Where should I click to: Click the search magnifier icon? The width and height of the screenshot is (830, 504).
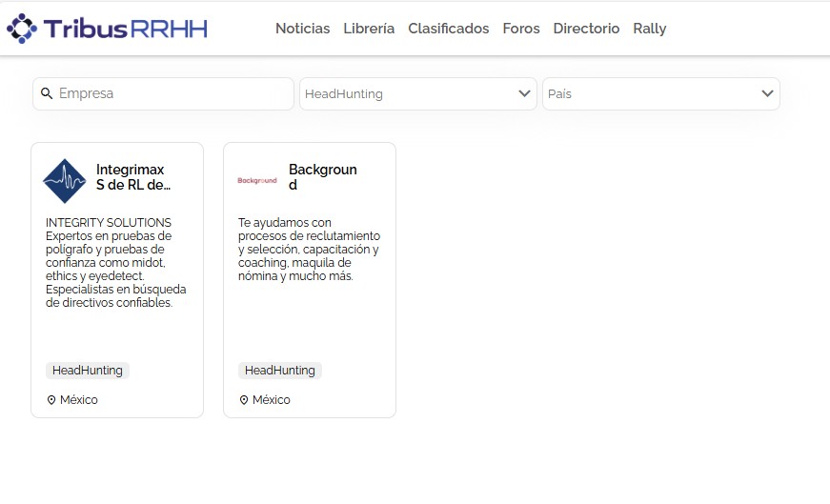point(47,94)
